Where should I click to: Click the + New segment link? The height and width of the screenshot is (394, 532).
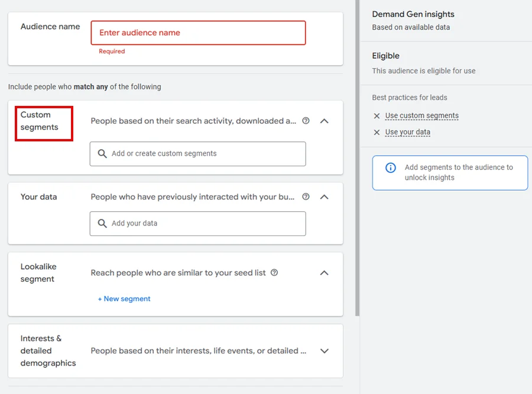[124, 299]
